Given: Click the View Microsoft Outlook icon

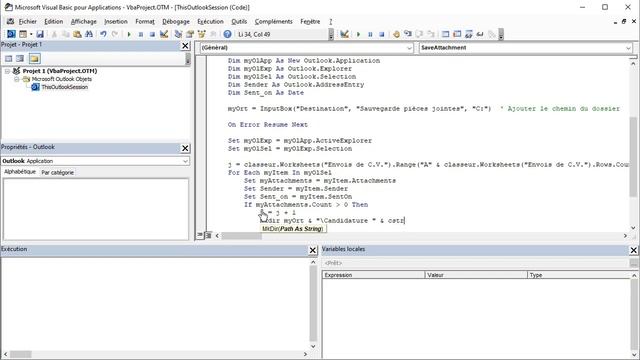Looking at the screenshot, I should point(11,34).
